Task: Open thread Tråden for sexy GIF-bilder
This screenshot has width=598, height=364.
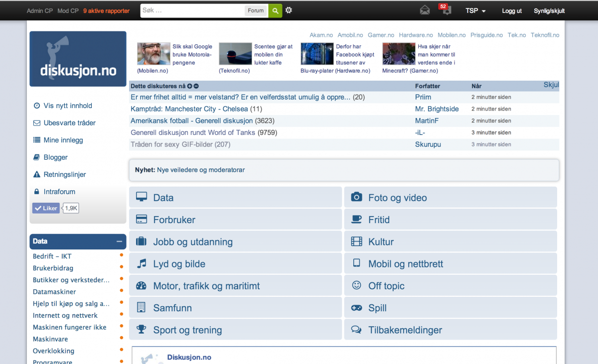Action: (171, 144)
